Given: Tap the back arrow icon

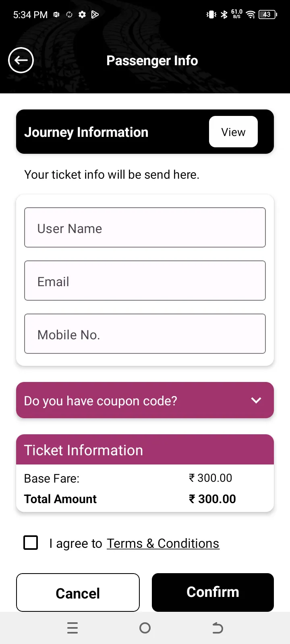Looking at the screenshot, I should point(21,60).
